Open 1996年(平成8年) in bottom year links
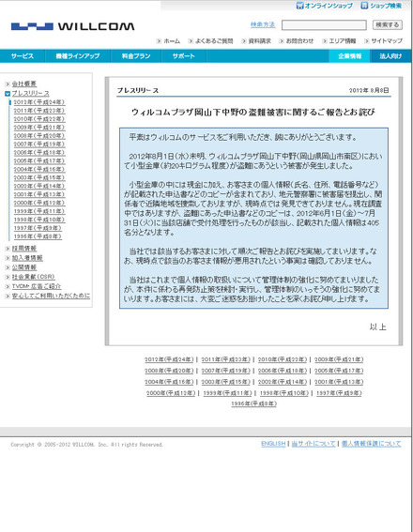This screenshot has height=532, width=413. 253,403
